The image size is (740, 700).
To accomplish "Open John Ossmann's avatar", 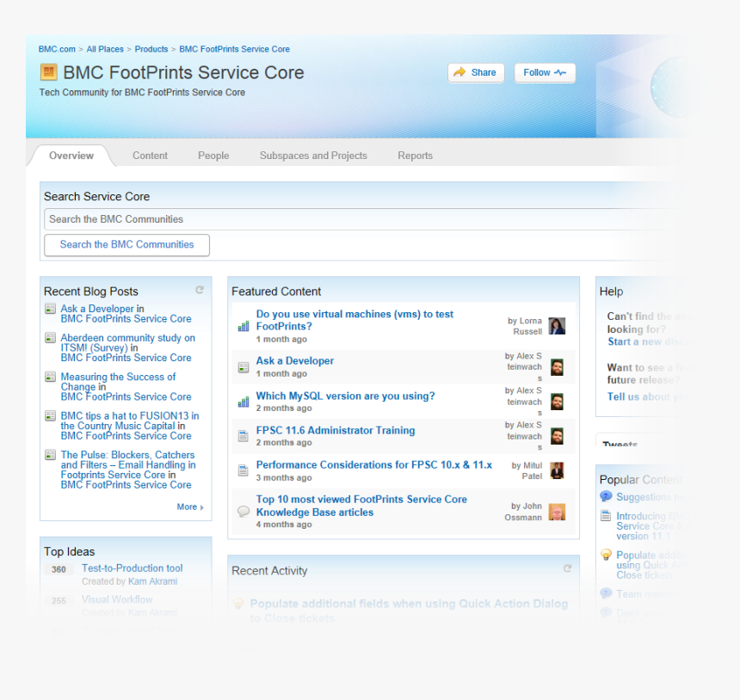I will [557, 512].
